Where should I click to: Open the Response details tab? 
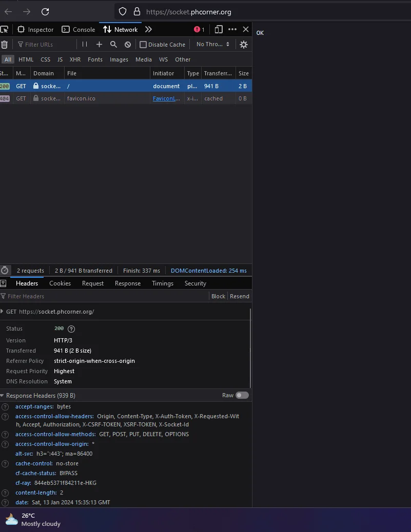pyautogui.click(x=128, y=283)
